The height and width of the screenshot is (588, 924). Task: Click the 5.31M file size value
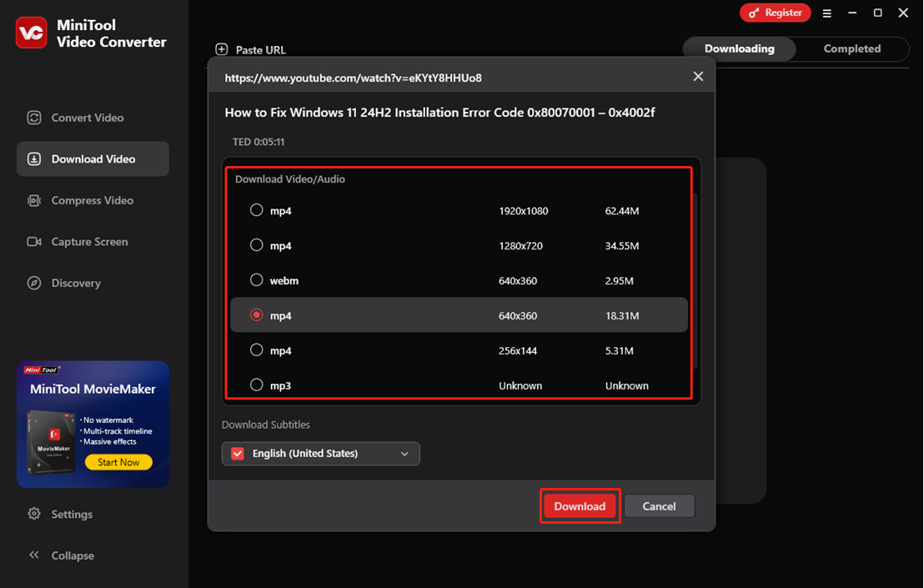tap(619, 350)
